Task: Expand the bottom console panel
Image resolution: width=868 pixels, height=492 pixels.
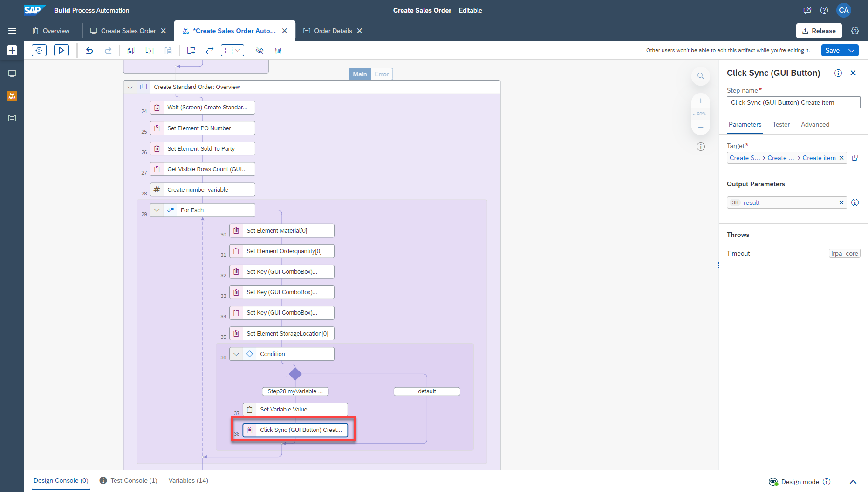Action: tap(853, 482)
